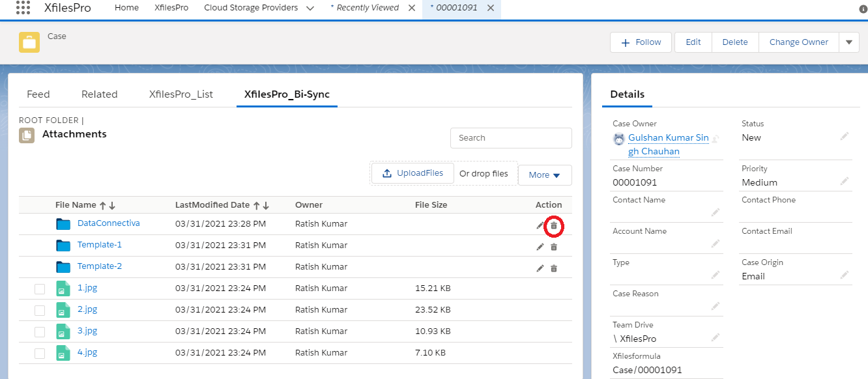Switch to the Feed tab
The width and height of the screenshot is (868, 379).
click(38, 94)
